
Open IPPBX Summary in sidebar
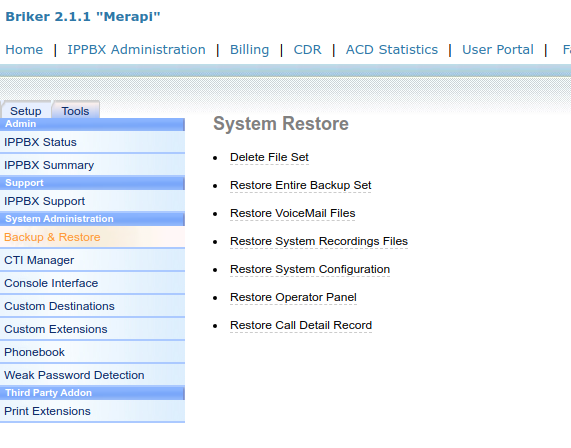click(92, 165)
